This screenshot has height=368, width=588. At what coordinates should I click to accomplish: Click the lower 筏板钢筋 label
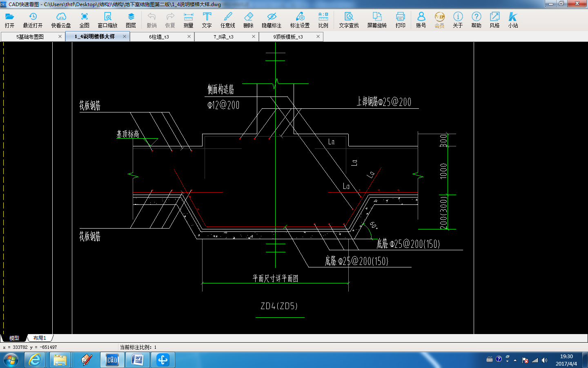pyautogui.click(x=90, y=236)
